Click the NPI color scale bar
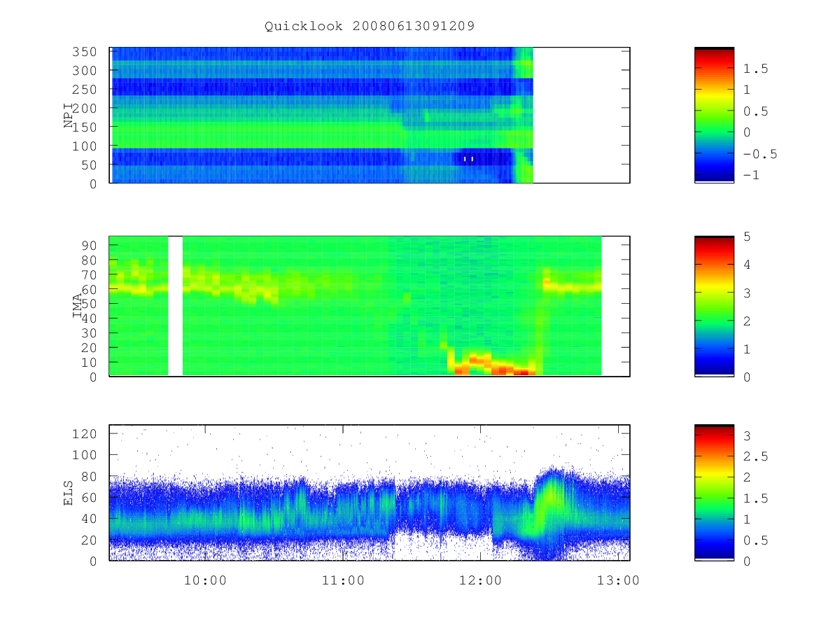 [714, 115]
